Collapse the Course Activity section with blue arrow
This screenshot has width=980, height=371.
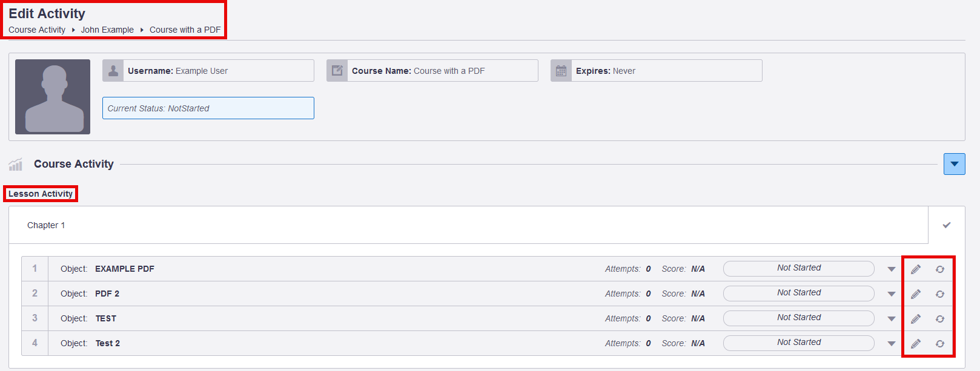click(955, 164)
